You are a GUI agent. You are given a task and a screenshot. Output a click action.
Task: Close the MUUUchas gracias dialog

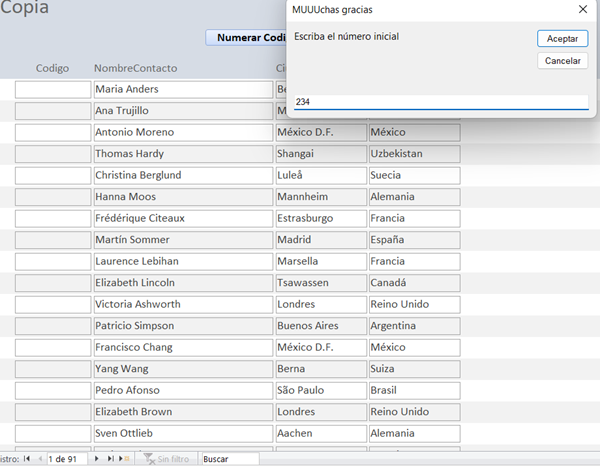pos(583,9)
